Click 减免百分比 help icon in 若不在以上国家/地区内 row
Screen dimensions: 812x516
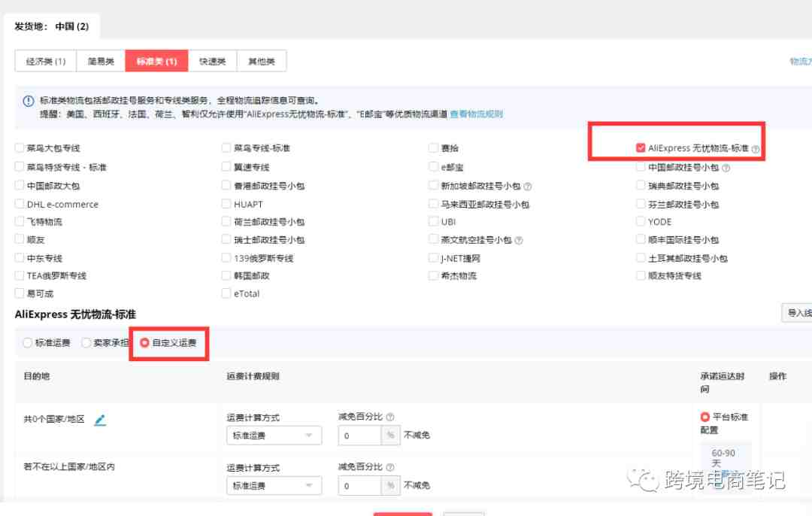[x=390, y=467]
